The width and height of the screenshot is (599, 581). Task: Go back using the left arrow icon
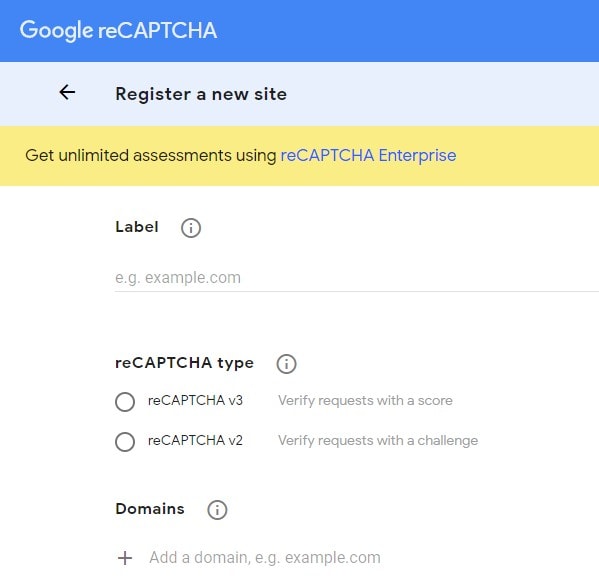[x=67, y=92]
